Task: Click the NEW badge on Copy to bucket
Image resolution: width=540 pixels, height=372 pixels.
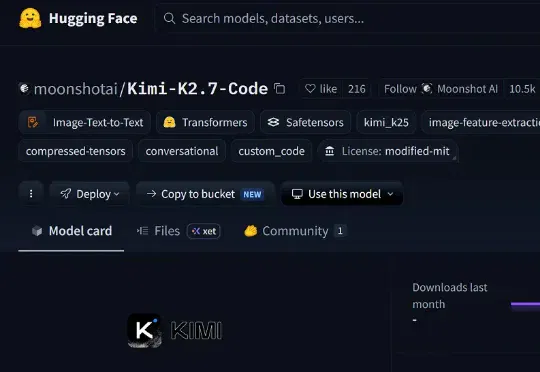Action: pos(252,194)
